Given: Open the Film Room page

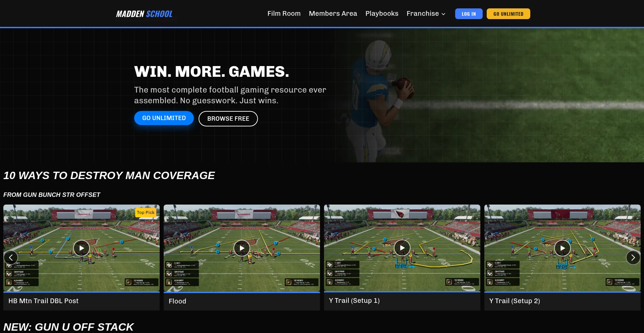Looking at the screenshot, I should [x=284, y=13].
